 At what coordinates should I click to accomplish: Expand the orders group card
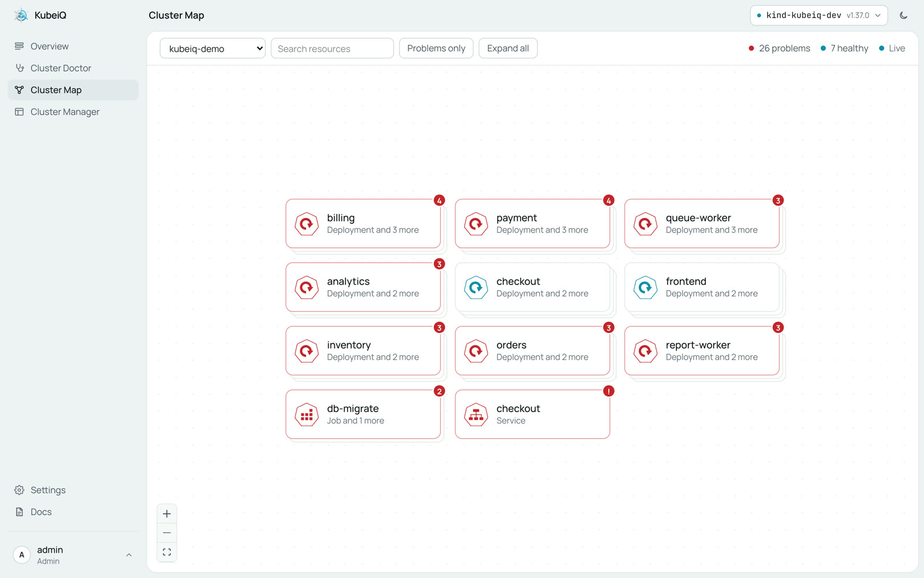click(532, 351)
